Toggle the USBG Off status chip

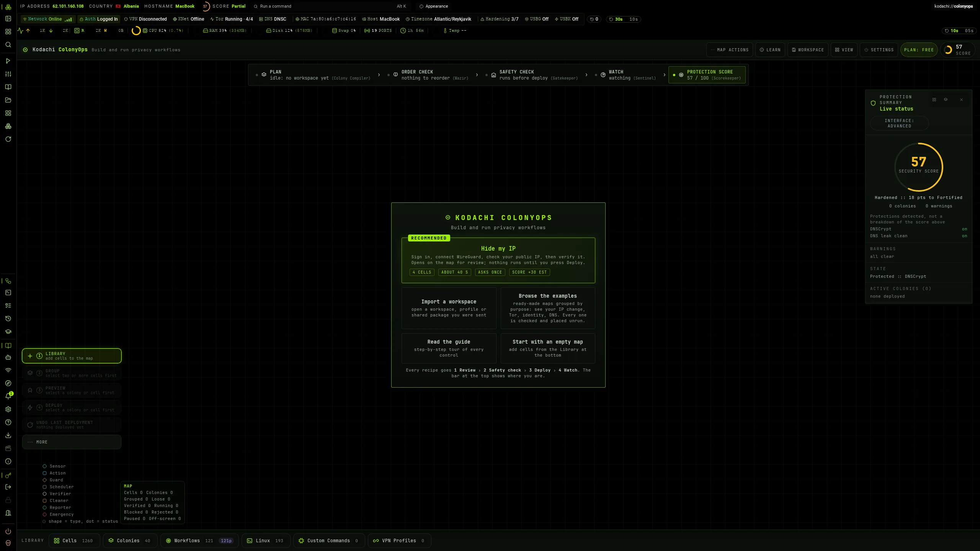[x=536, y=19]
